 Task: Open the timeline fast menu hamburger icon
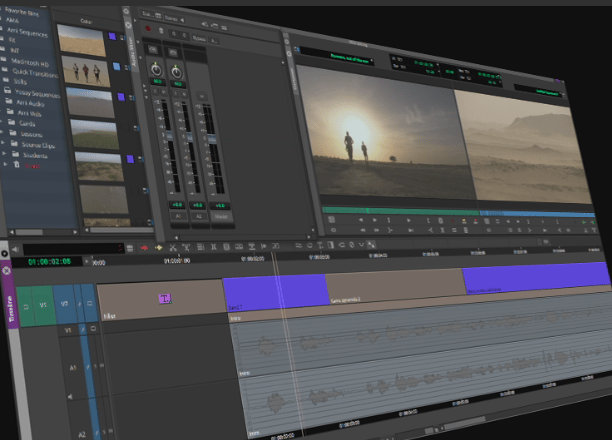pyautogui.click(x=130, y=248)
